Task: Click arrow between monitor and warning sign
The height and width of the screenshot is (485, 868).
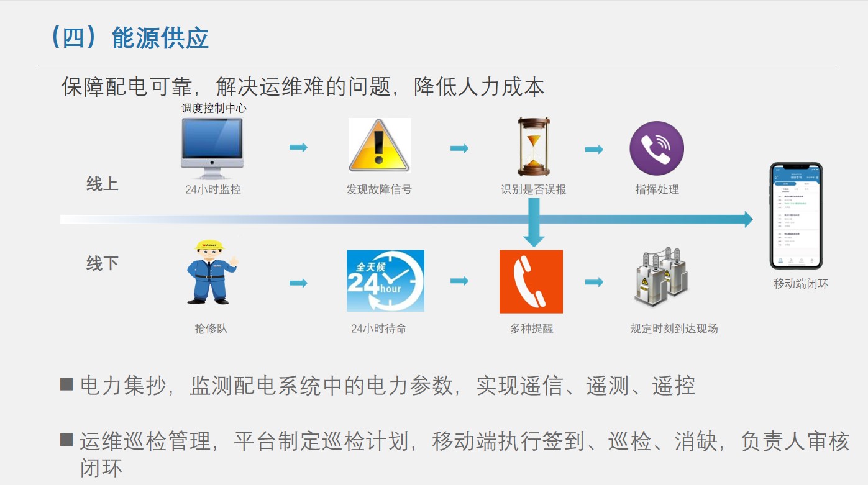Action: coord(298,147)
